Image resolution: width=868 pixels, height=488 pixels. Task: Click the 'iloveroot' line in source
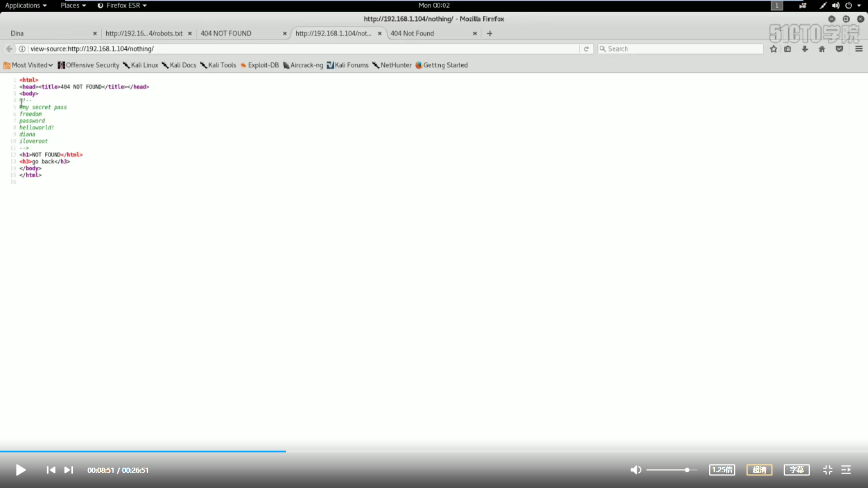click(x=33, y=141)
